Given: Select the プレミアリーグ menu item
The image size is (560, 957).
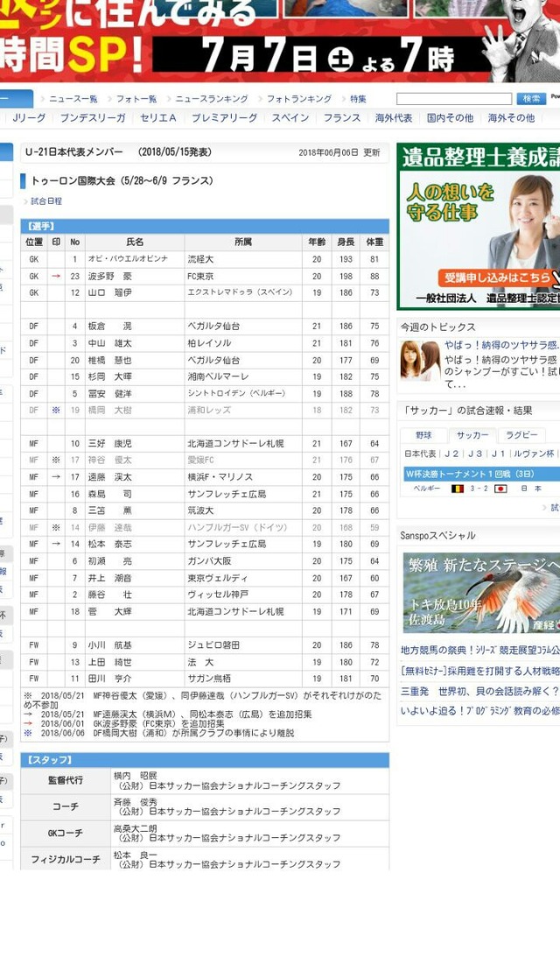Looking at the screenshot, I should click(225, 118).
